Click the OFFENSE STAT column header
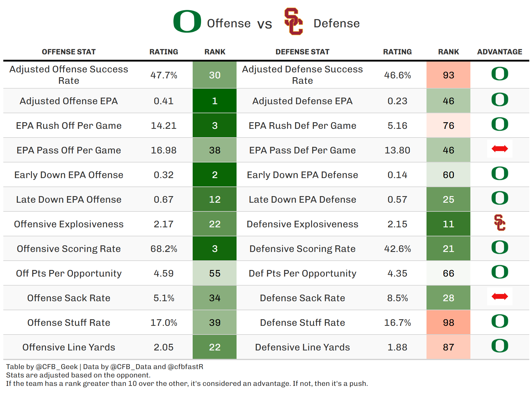 pos(69,52)
